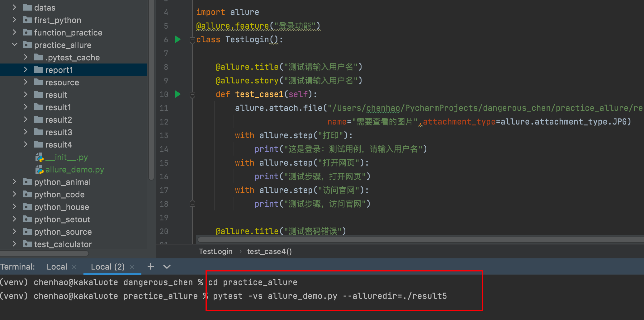Click the pytest --alluredir command in terminal

pos(330,296)
